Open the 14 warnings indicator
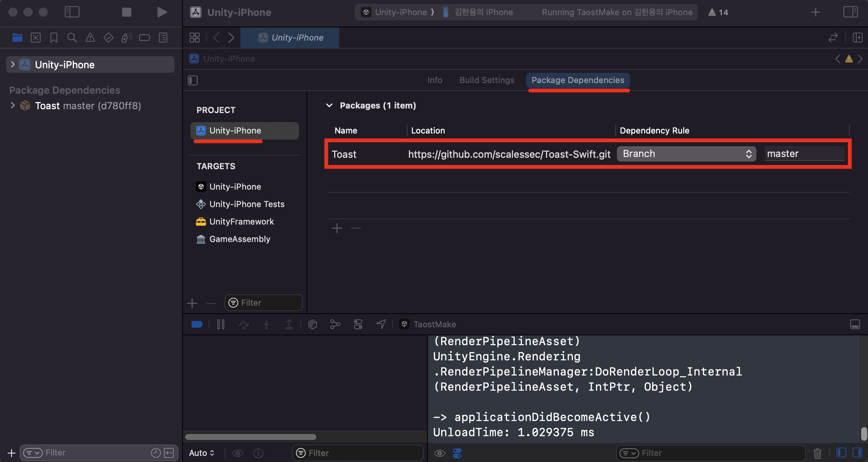This screenshot has height=462, width=868. [x=718, y=12]
